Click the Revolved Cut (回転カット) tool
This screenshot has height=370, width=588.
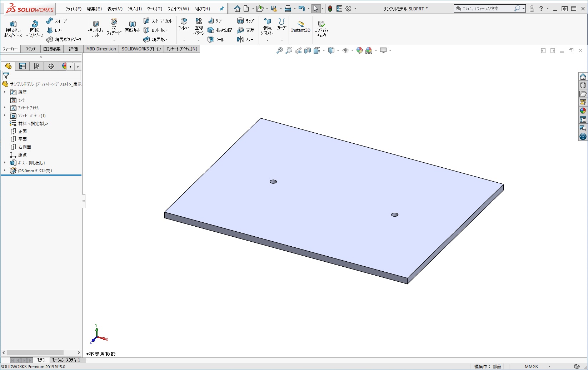[132, 27]
